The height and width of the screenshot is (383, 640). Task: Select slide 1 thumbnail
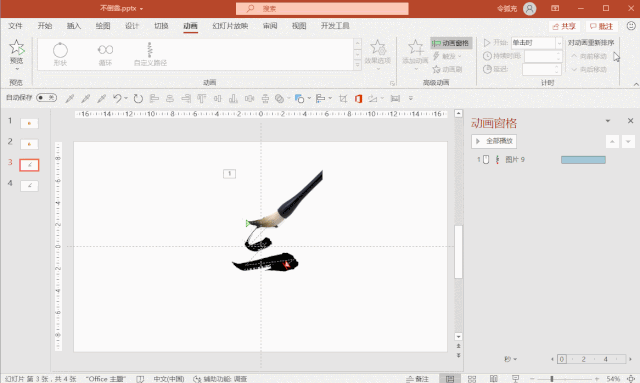coord(29,123)
